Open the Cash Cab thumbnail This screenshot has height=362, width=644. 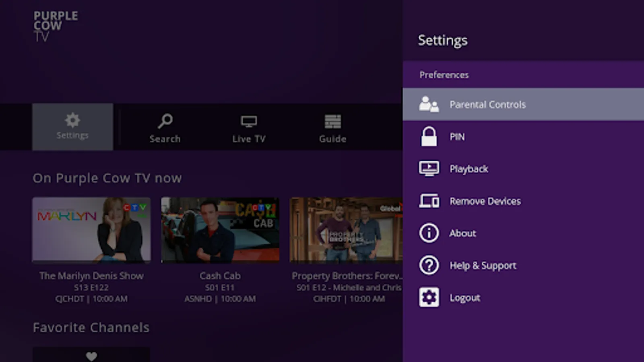220,230
